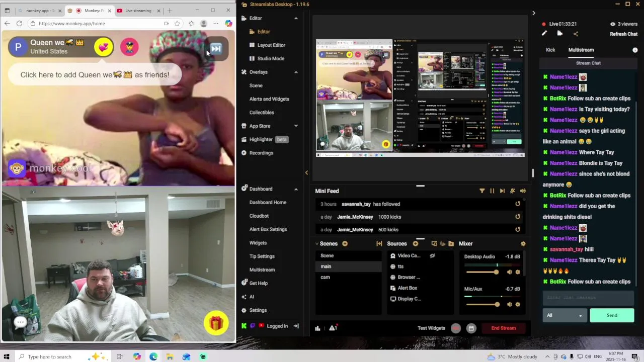Add a new scene with plus icon
The height and width of the screenshot is (362, 644).
(x=345, y=244)
